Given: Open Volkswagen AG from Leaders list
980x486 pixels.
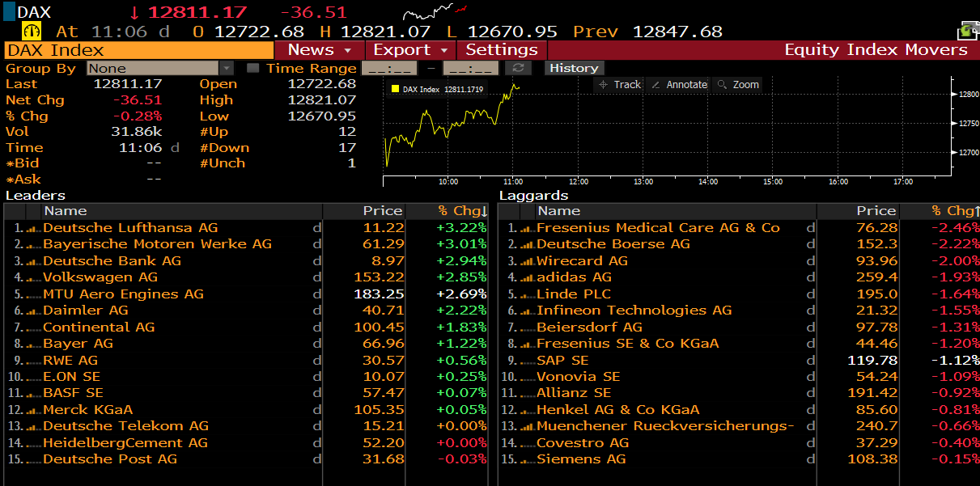Looking at the screenshot, I should (x=100, y=277).
